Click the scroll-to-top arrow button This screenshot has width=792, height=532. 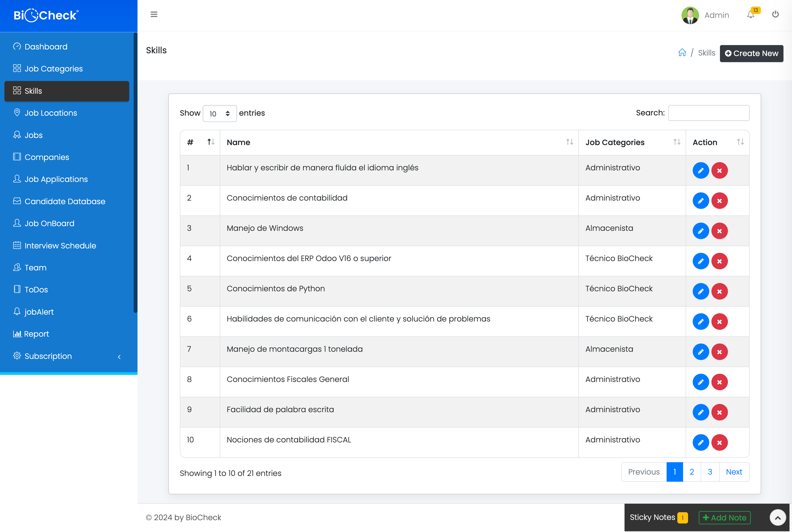(777, 517)
